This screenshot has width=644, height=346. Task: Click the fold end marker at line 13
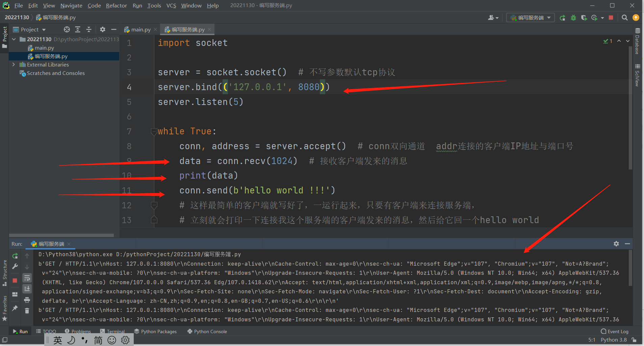click(154, 220)
